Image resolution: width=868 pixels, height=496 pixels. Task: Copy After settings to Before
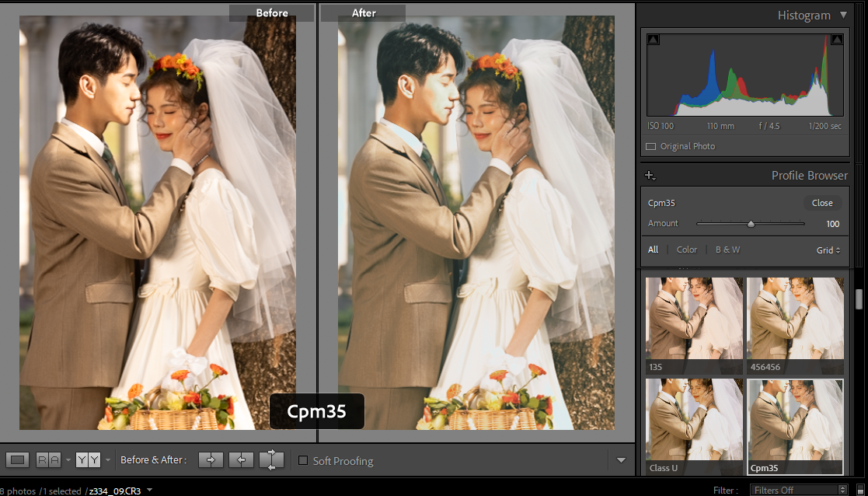(240, 460)
